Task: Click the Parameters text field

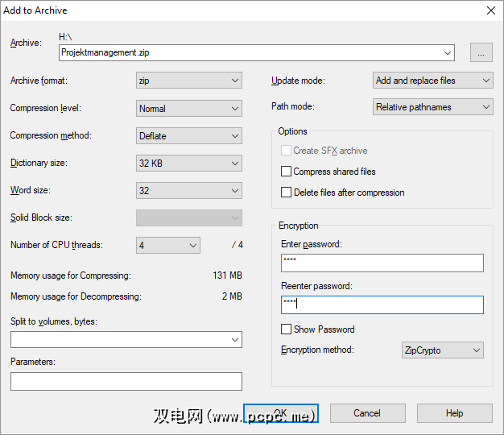Action: point(126,381)
